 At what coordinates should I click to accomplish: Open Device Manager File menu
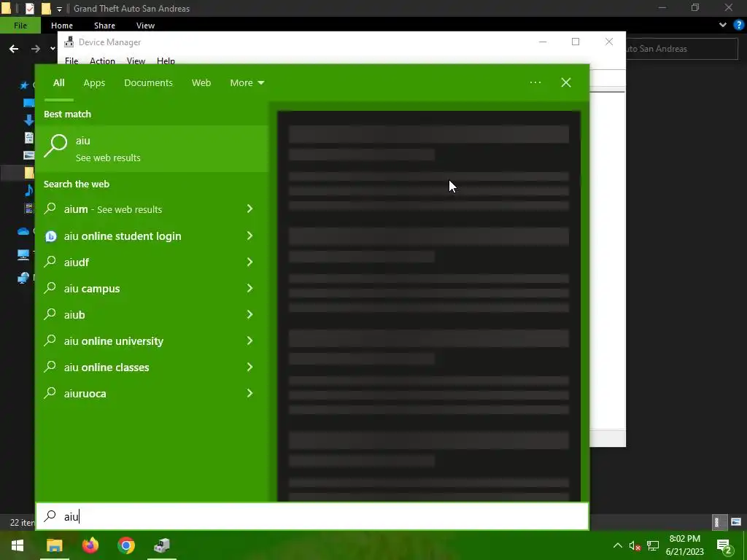tap(71, 61)
